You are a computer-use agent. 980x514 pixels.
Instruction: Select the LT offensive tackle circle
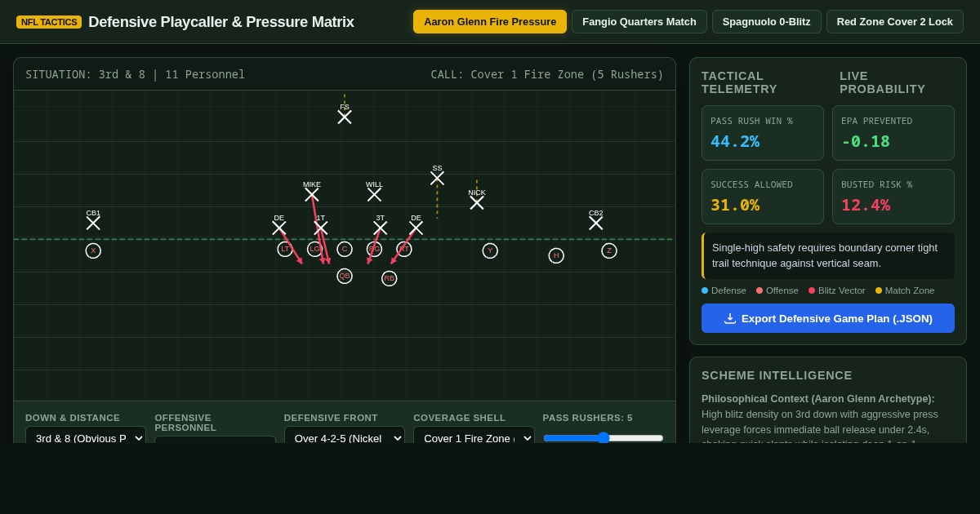click(285, 249)
